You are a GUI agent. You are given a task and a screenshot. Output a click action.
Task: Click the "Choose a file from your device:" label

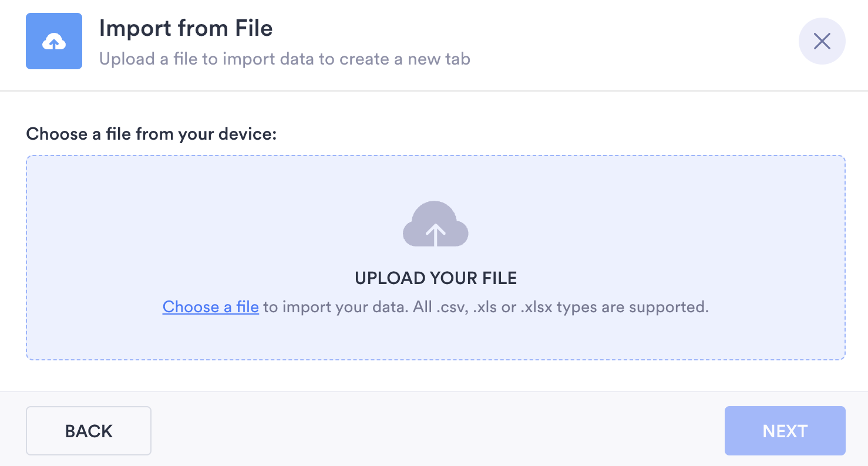pyautogui.click(x=151, y=134)
